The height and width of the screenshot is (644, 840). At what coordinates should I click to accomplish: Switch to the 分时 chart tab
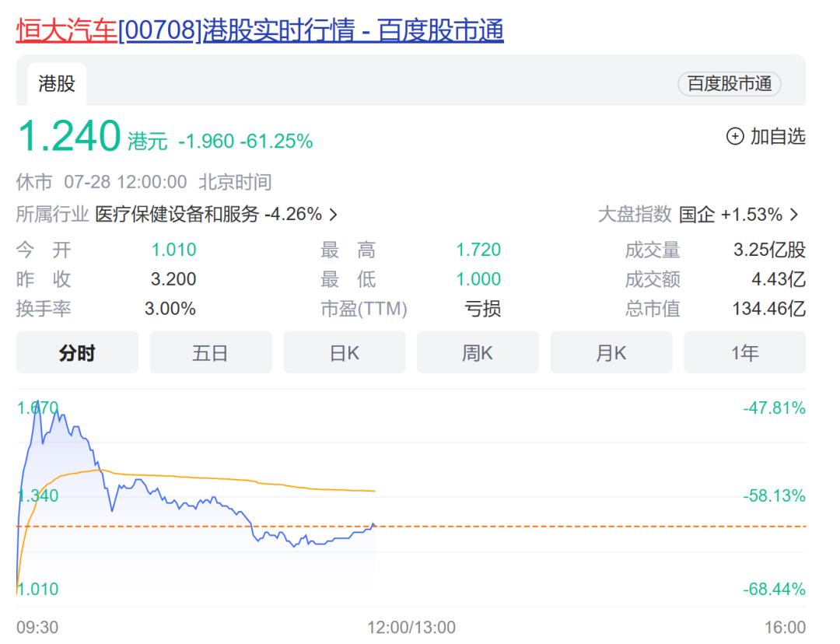77,352
